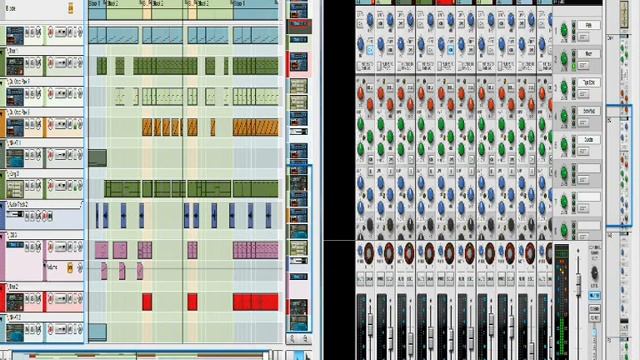640x360 pixels.
Task: Click the first green send-level knob in master section
Action: [x=564, y=30]
